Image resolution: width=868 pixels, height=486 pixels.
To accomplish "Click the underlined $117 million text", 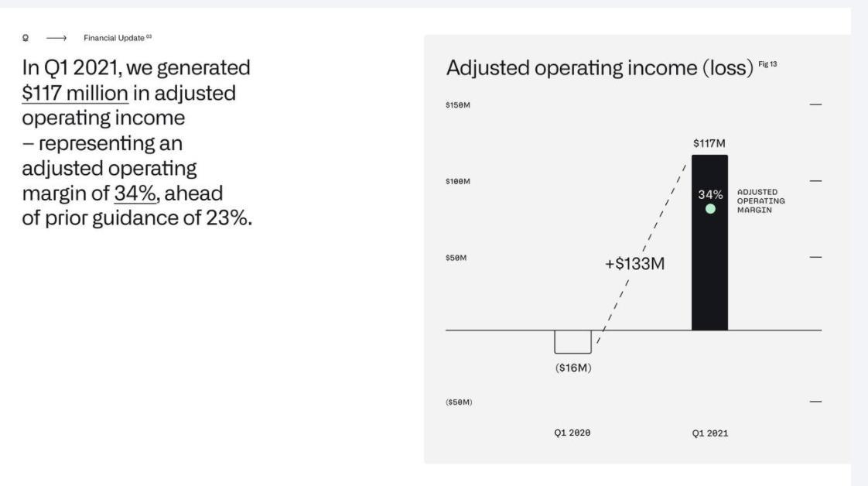I will tap(75, 94).
